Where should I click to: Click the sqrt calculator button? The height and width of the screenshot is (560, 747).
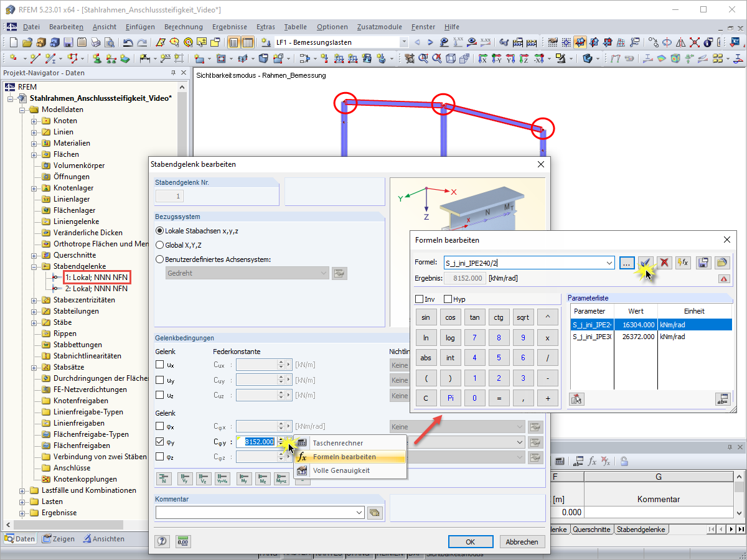pos(523,317)
